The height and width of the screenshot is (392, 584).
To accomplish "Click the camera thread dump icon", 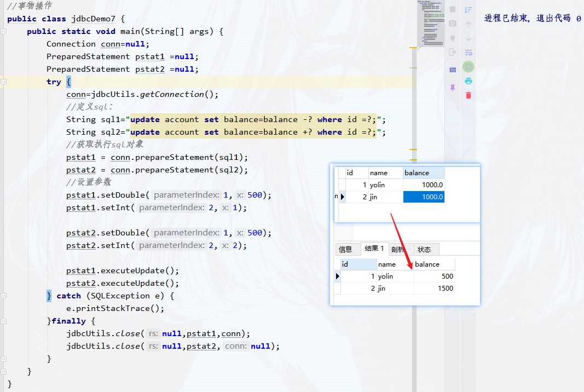I will tap(453, 24).
